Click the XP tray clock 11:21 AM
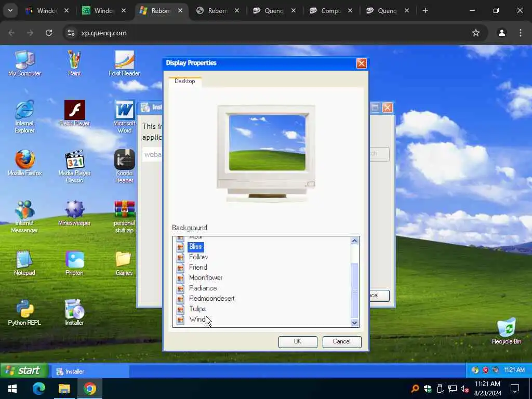This screenshot has height=399, width=532. pos(514,370)
